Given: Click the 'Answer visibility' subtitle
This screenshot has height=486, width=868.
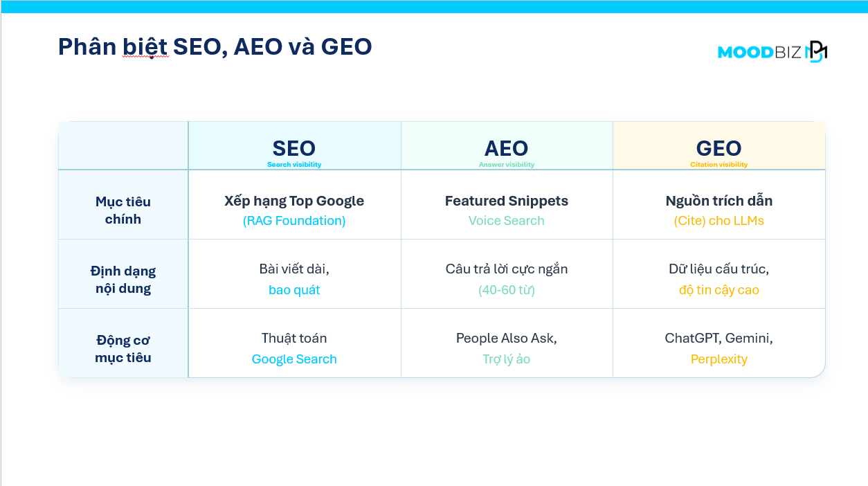Looking at the screenshot, I should 507,165.
